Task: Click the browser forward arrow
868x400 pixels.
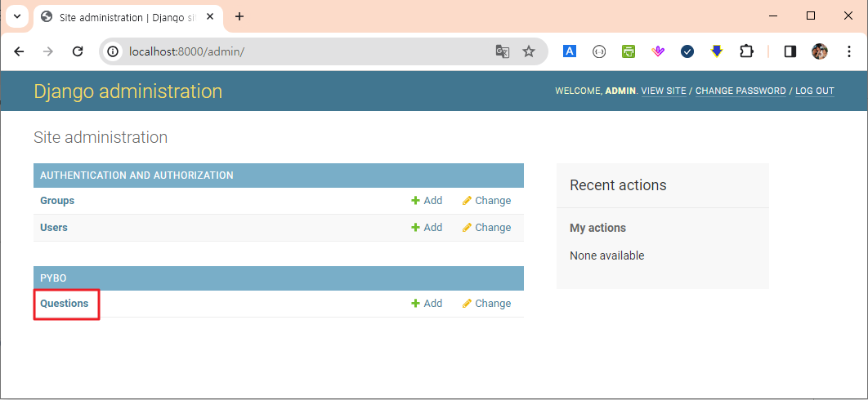Action: click(x=48, y=51)
